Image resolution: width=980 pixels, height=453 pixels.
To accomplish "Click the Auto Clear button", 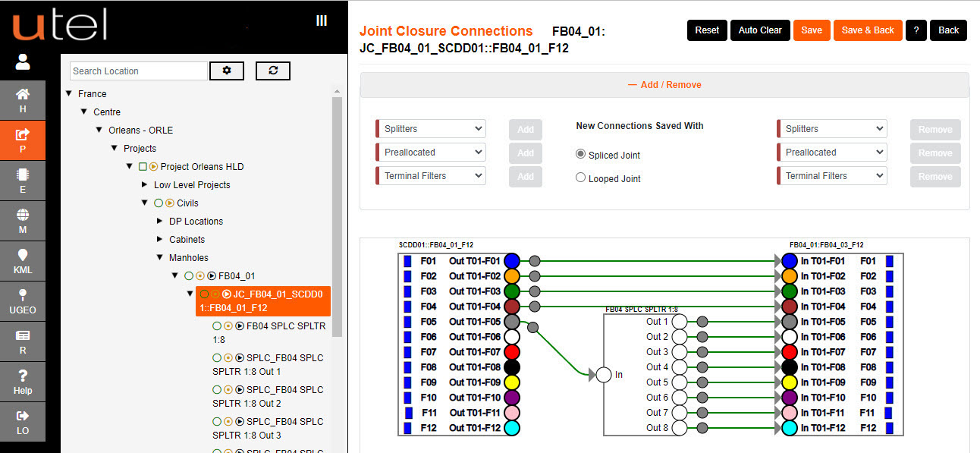I will point(760,30).
